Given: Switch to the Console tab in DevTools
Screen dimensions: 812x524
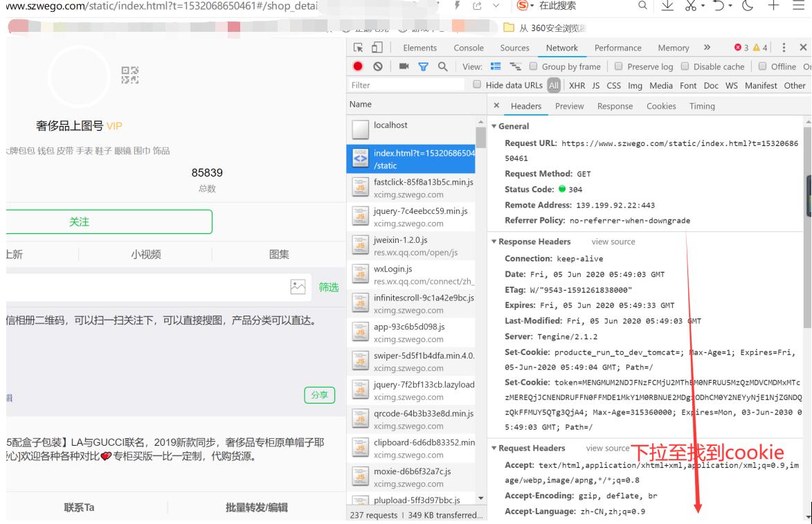Looking at the screenshot, I should pos(469,48).
